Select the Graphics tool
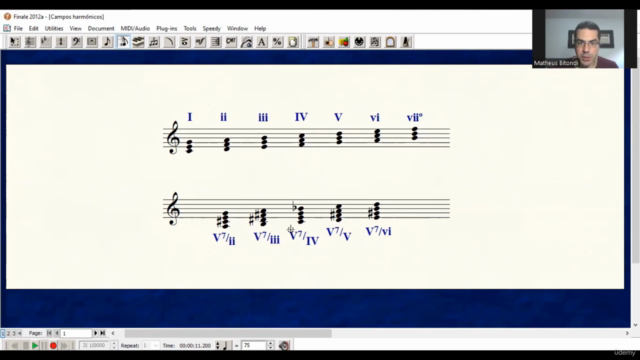This screenshot has height=360, width=640. [x=344, y=42]
